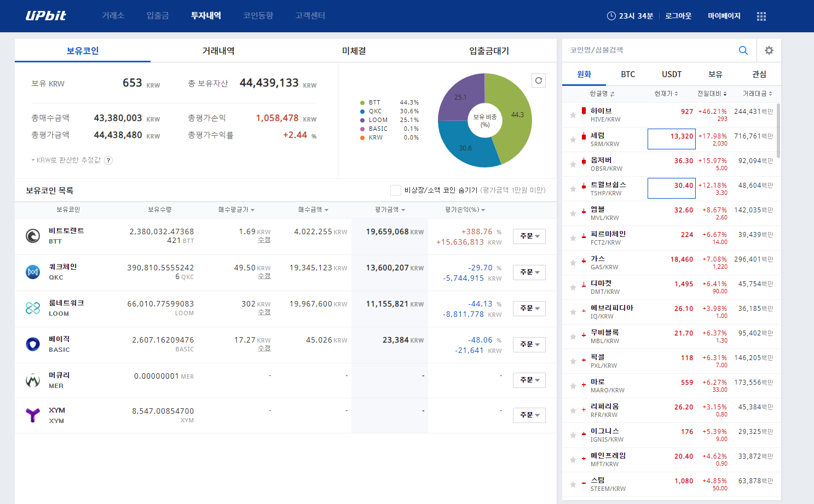Click the KRW estimate help question icon

(x=108, y=160)
